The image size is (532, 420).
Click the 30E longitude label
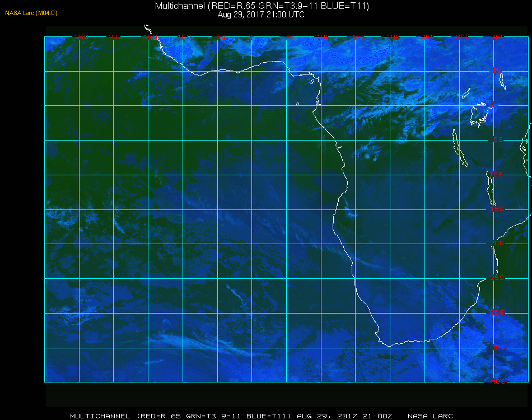click(463, 37)
